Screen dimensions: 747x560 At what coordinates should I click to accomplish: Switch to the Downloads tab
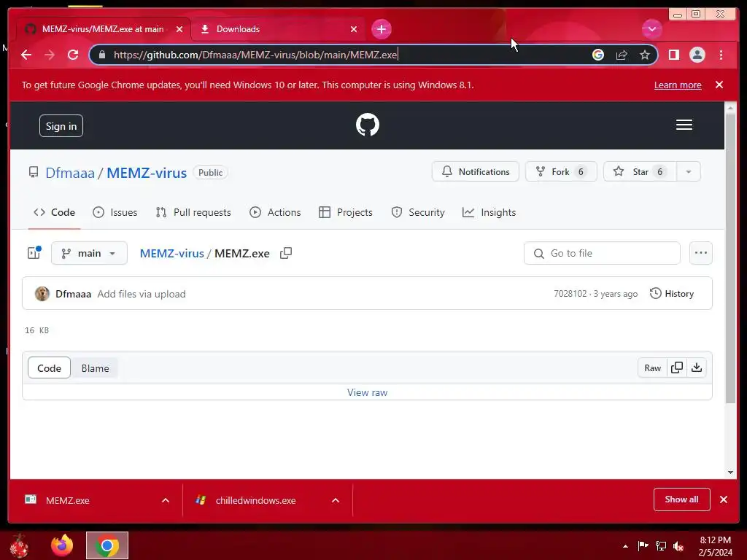(278, 29)
